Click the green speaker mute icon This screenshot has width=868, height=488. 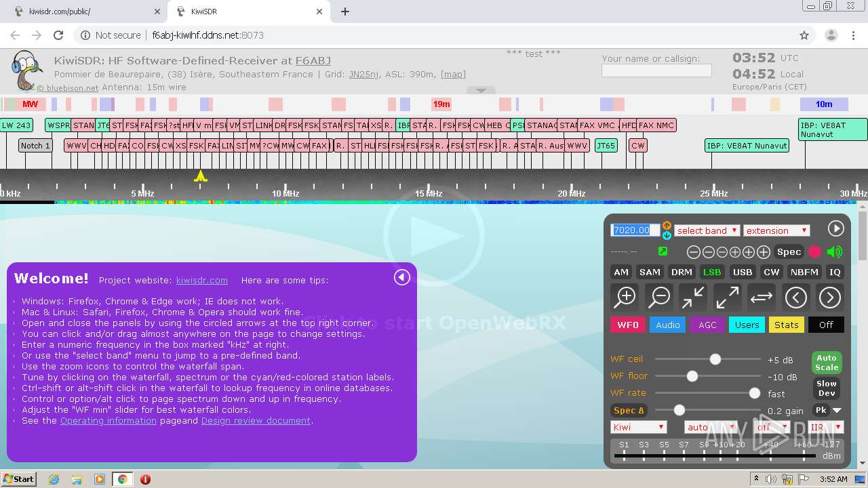coord(835,251)
